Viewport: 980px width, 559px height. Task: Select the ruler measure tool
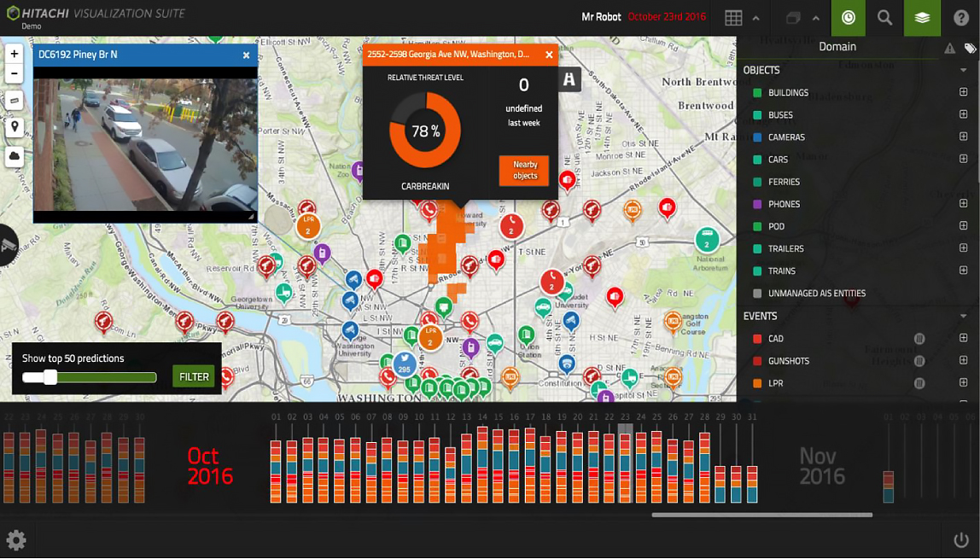click(15, 101)
